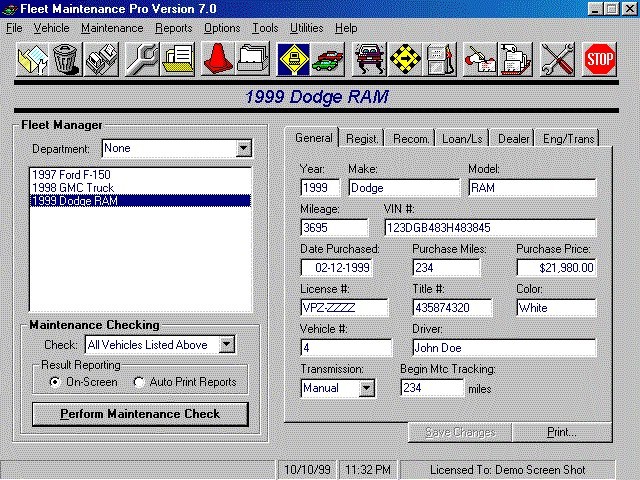Click the Year field
Viewport: 640px width, 480px height.
320,188
